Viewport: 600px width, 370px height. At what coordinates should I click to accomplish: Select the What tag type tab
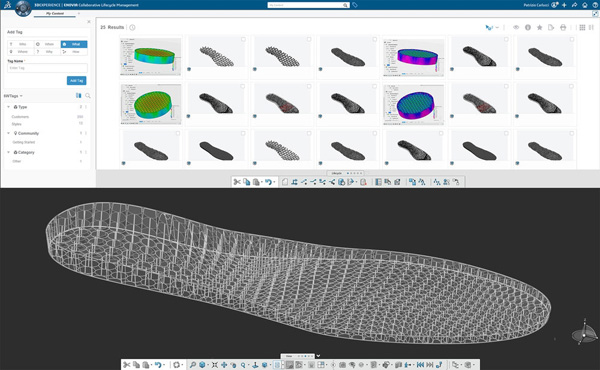pos(74,44)
